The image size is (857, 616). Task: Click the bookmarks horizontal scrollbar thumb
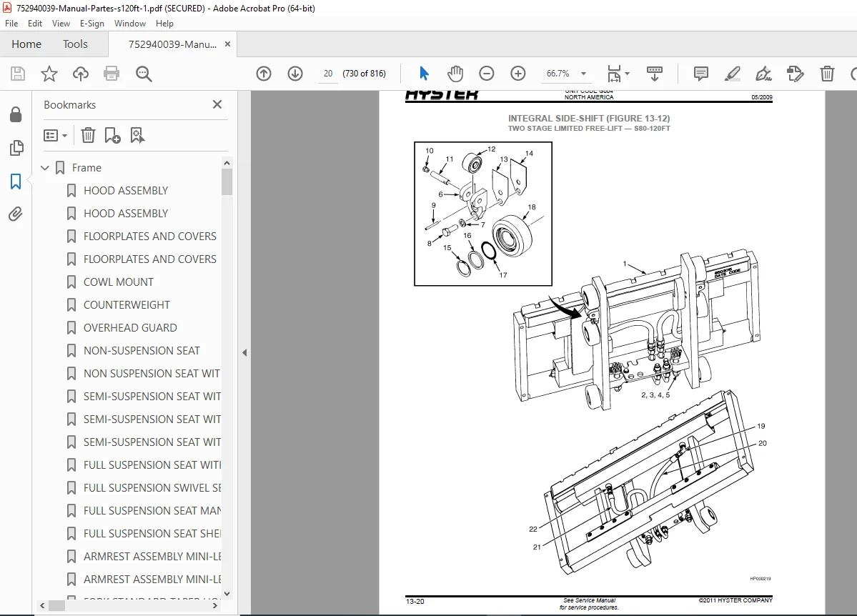tap(57, 605)
